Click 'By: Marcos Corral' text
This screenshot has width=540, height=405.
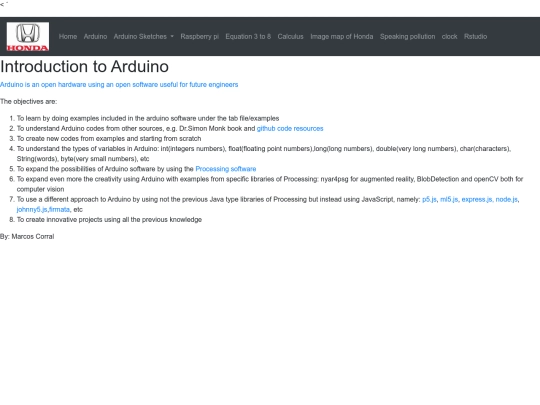click(27, 237)
